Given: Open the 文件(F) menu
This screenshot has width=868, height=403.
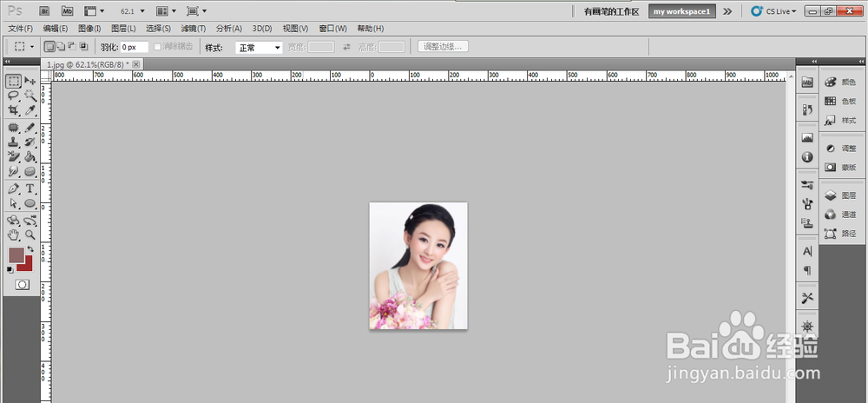Looking at the screenshot, I should [21, 29].
